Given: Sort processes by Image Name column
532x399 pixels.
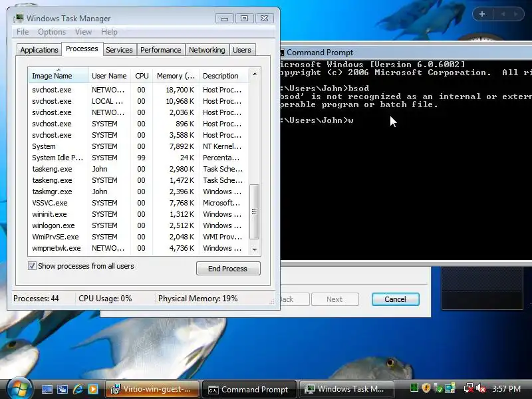Looking at the screenshot, I should tap(58, 76).
